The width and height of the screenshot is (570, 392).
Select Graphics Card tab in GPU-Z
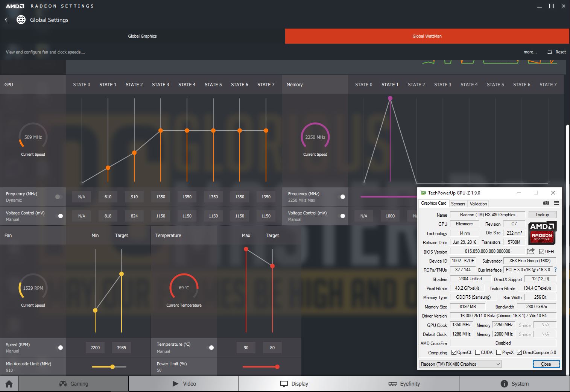click(x=434, y=203)
